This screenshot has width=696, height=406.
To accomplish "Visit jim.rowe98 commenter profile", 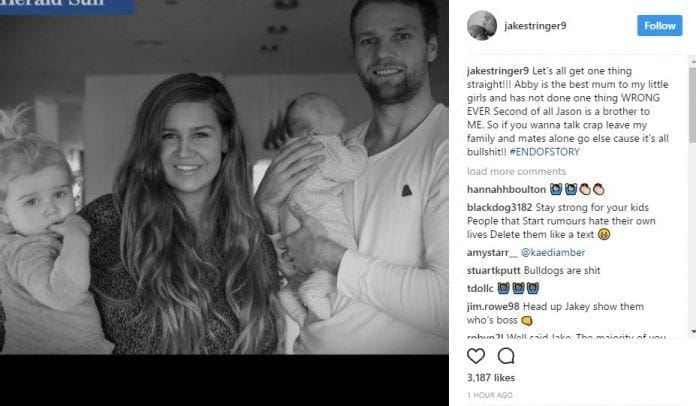I will [x=493, y=307].
